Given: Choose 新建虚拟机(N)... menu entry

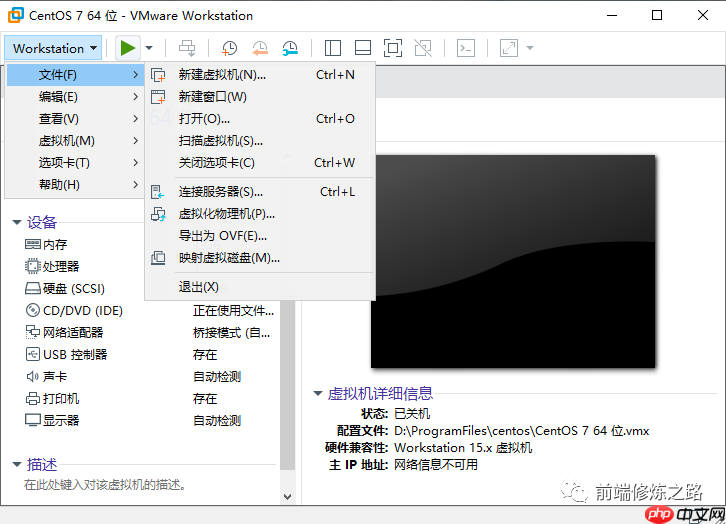Looking at the screenshot, I should tap(260, 75).
